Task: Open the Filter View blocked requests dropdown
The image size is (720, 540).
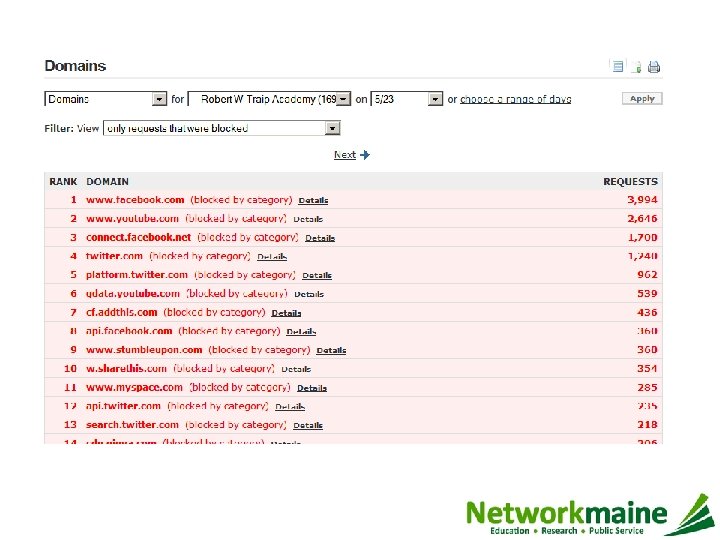Action: pos(222,128)
